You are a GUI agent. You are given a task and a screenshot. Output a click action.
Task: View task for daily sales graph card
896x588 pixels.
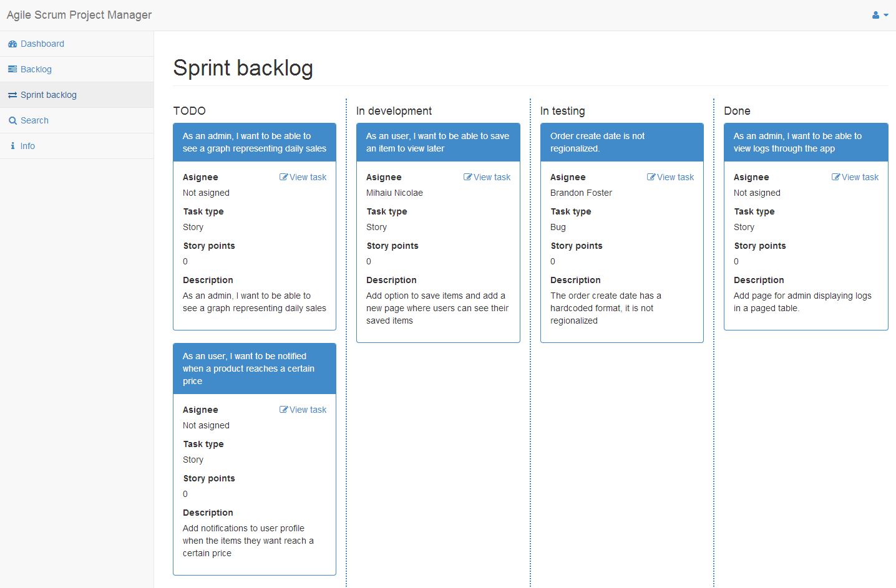tap(303, 177)
